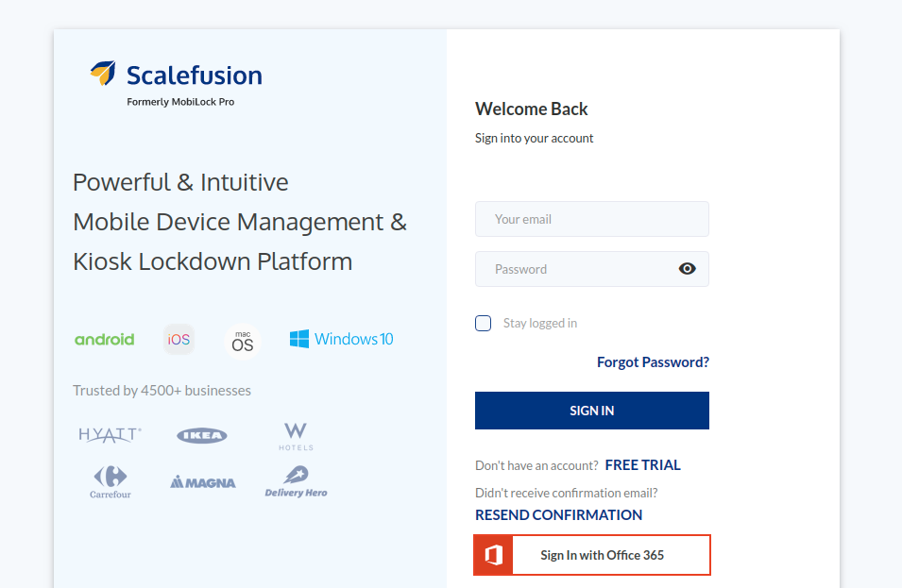Click the Carrefour customer logo
Screen dimensions: 902x588
(111, 482)
